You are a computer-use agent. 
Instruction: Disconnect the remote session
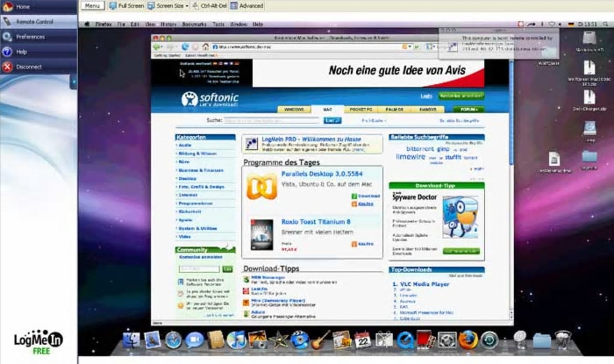(x=39, y=67)
